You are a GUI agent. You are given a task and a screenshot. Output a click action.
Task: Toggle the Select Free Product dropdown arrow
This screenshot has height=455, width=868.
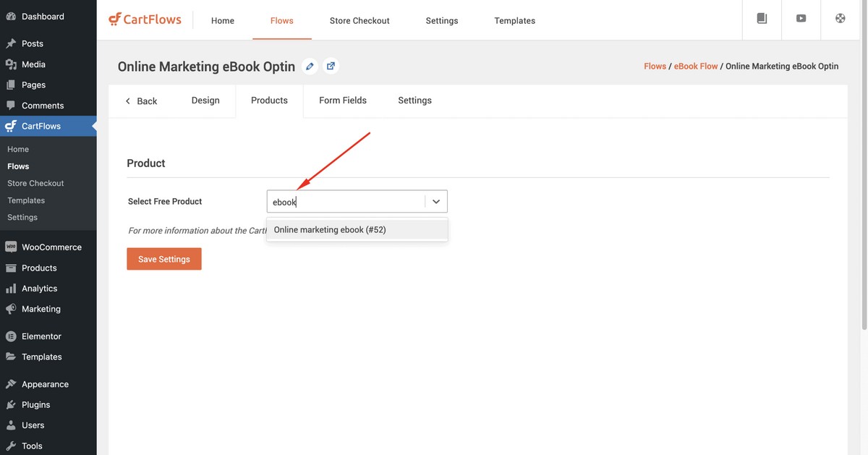click(436, 202)
